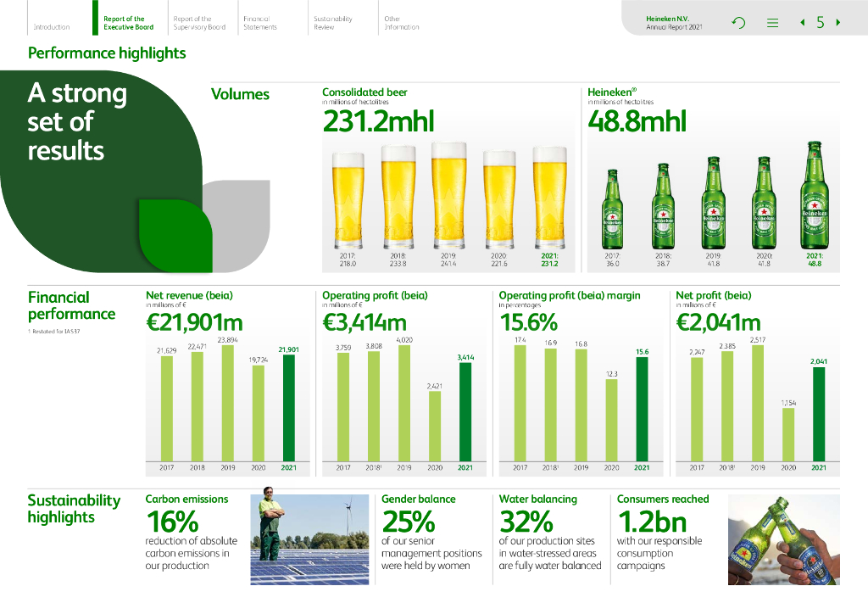This screenshot has width=868, height=614.
Task: Click the Performance highlights heading
Action: tap(107, 53)
